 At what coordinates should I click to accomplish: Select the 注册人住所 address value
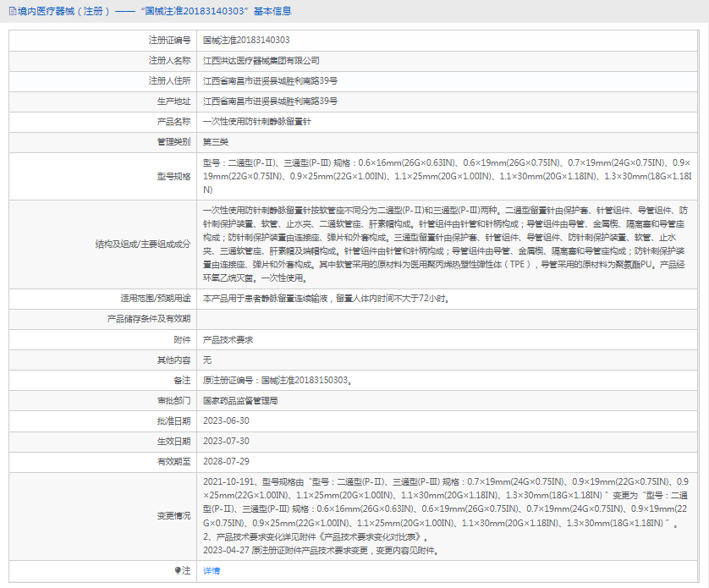[271, 81]
